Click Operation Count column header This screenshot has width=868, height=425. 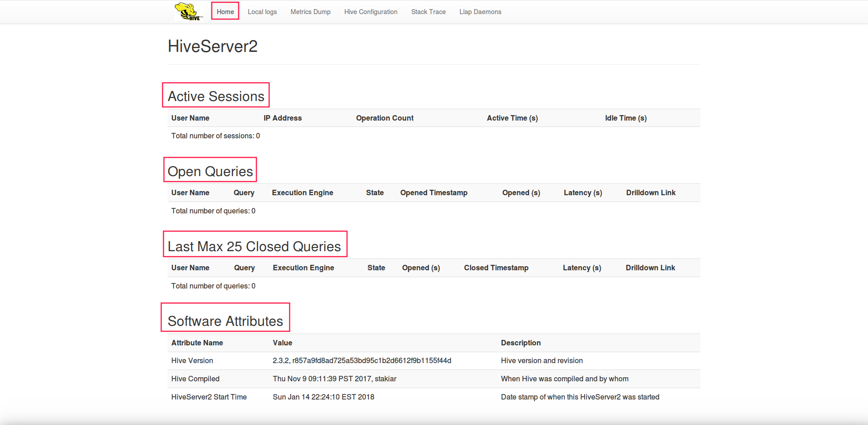pyautogui.click(x=385, y=118)
